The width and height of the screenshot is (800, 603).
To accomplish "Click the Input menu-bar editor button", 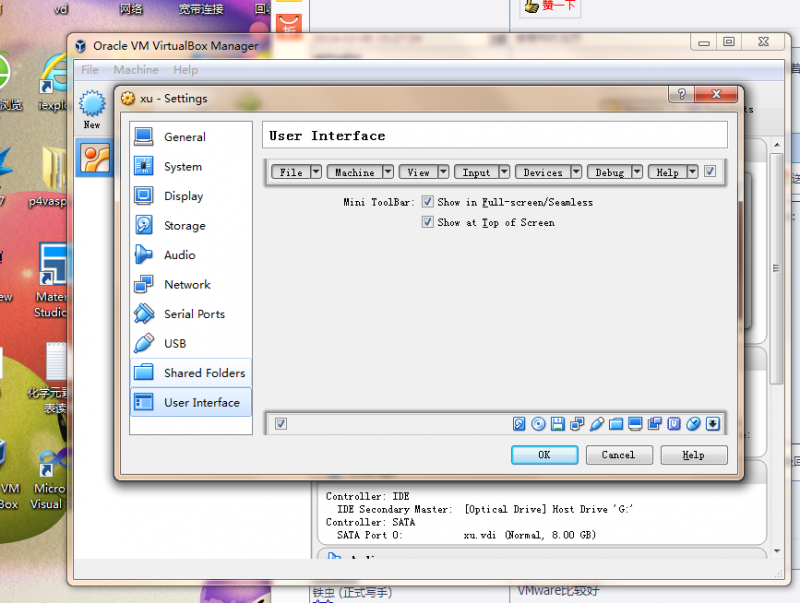I will [476, 172].
